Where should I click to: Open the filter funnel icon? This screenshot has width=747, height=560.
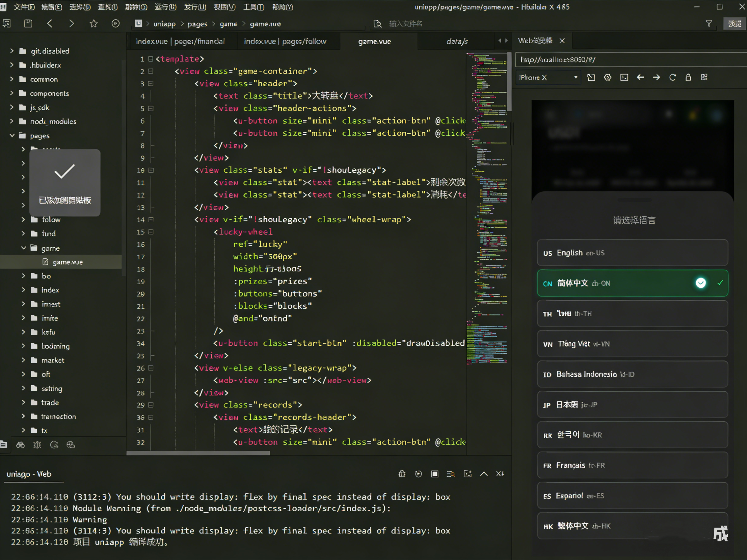click(x=709, y=23)
